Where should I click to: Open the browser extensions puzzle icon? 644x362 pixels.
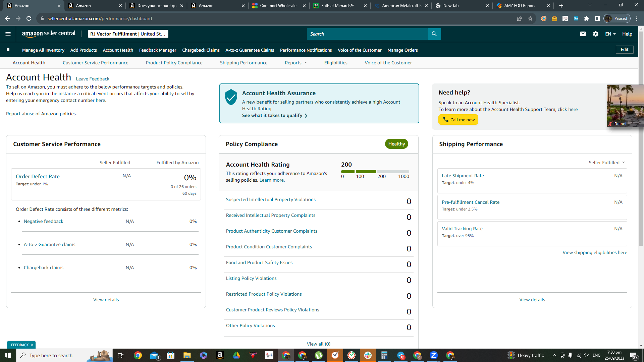pos(587,18)
